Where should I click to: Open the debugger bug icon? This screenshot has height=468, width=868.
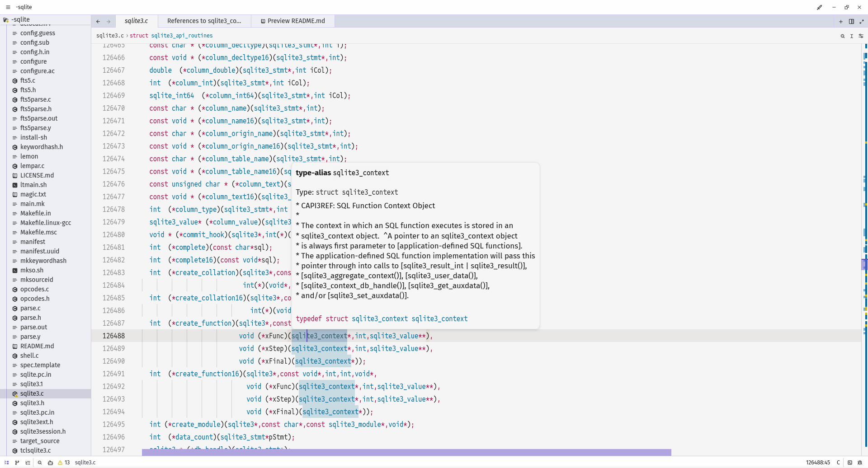pyautogui.click(x=860, y=463)
